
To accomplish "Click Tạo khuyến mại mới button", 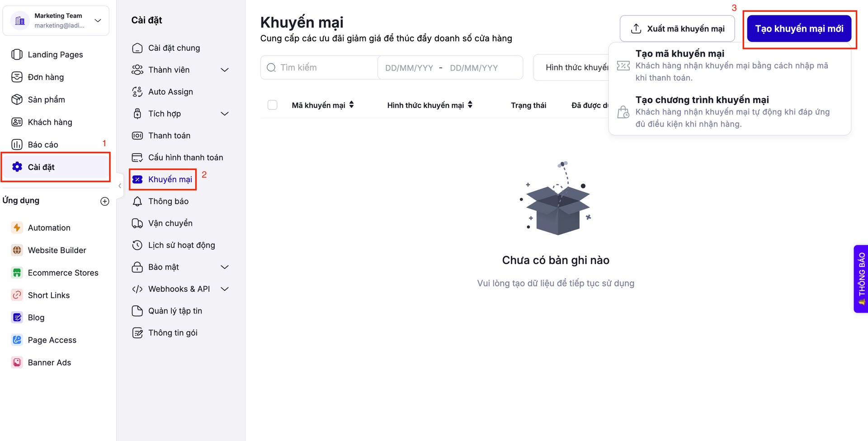I will click(x=799, y=28).
